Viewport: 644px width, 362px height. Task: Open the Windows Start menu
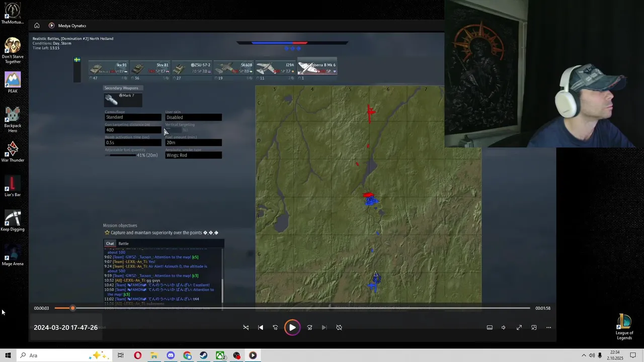pyautogui.click(x=8, y=355)
